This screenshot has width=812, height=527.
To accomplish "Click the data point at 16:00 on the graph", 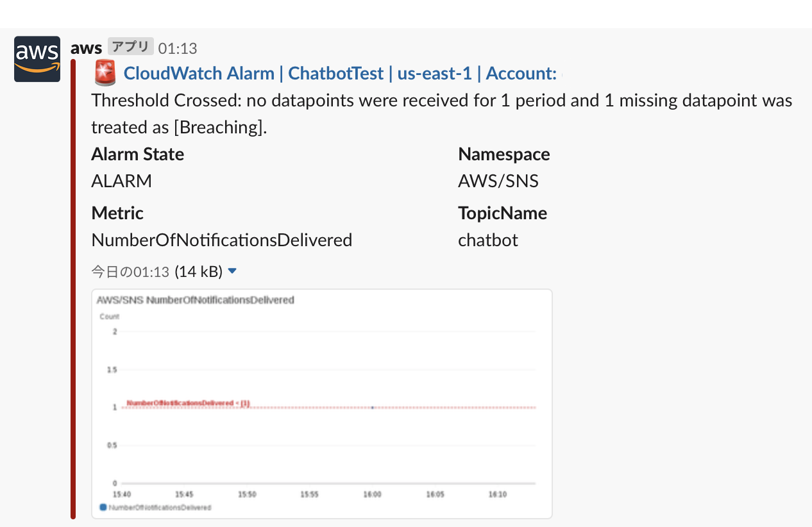I will point(373,407).
